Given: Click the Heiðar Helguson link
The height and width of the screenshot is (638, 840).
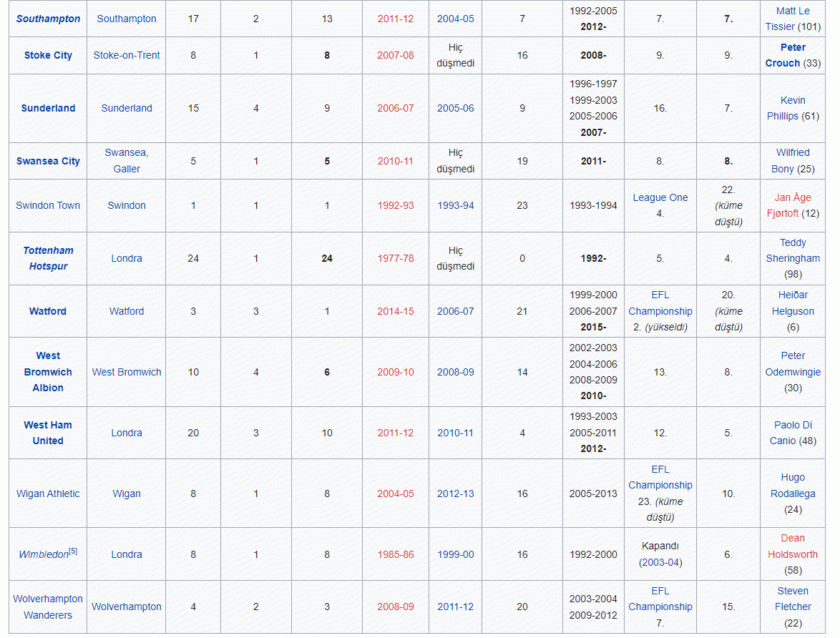Looking at the screenshot, I should [x=793, y=303].
